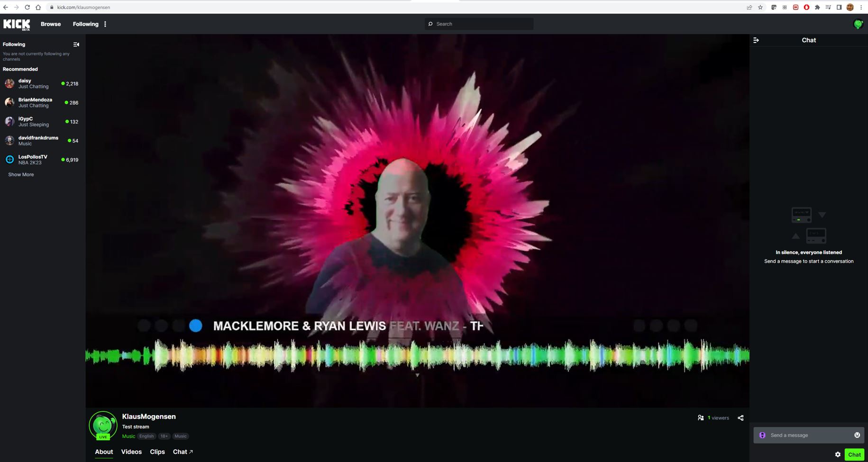Open the Following page in header

pyautogui.click(x=85, y=24)
